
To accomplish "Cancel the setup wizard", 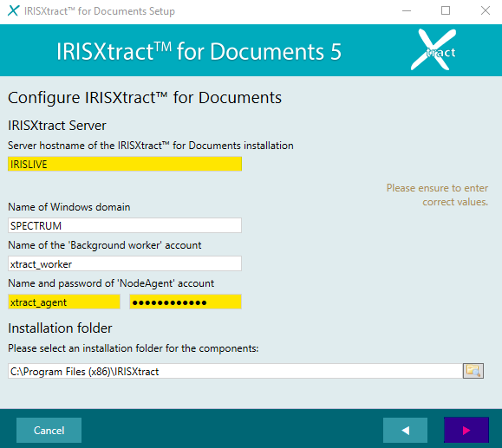I will point(49,430).
